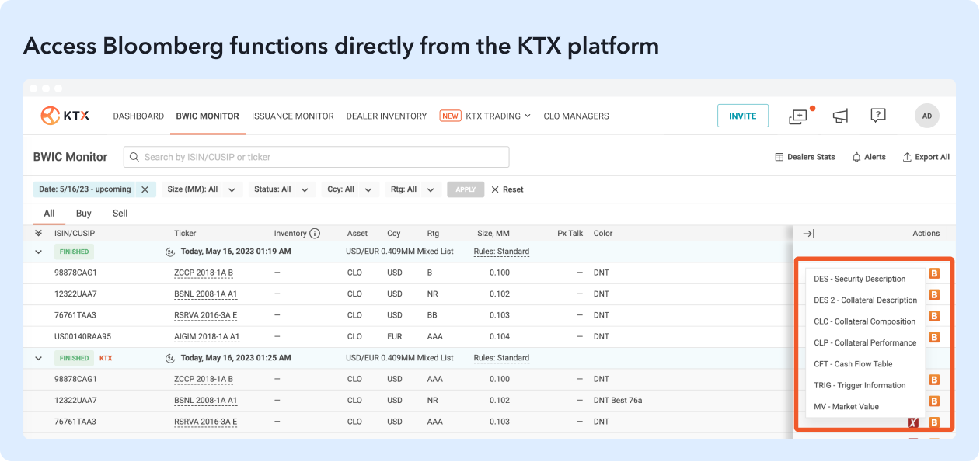Open the add-screen icon with red dot
Viewport: 980px width, 462px height.
pos(798,116)
